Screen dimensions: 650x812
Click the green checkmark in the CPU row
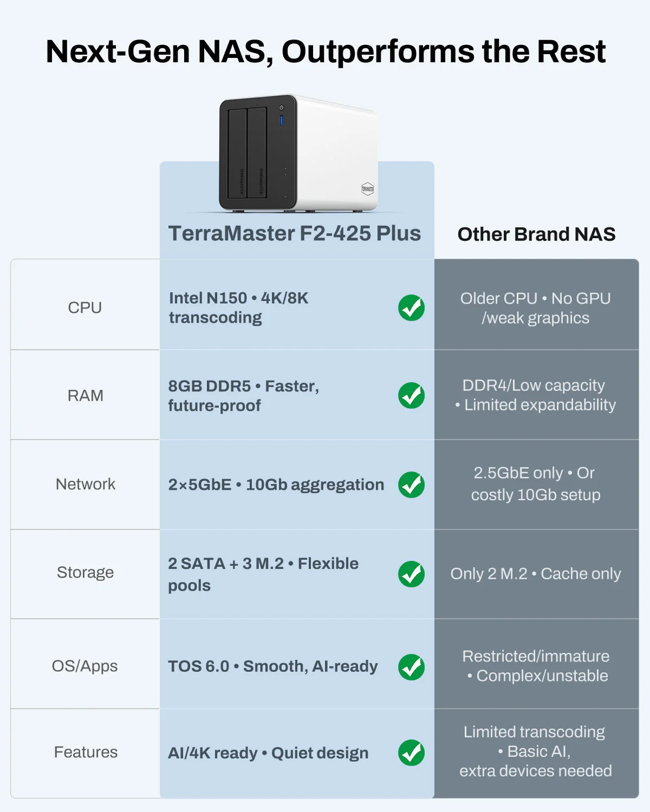coord(411,308)
